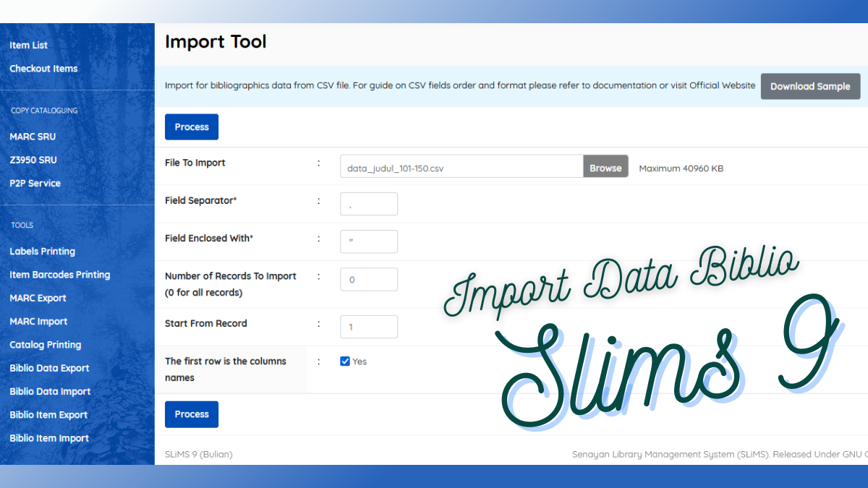Open Biblio Data Export
Image resolution: width=868 pixels, height=488 pixels.
tap(48, 367)
